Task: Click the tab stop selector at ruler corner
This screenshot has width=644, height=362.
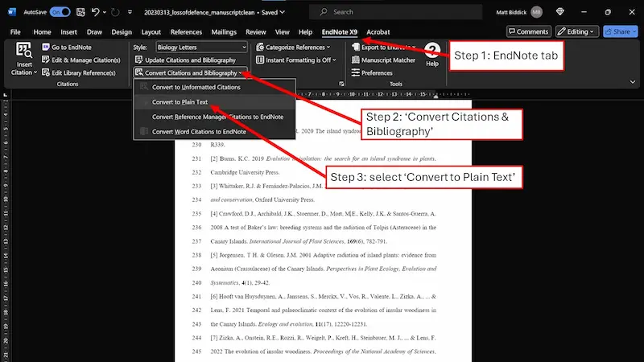Action: (5, 95)
